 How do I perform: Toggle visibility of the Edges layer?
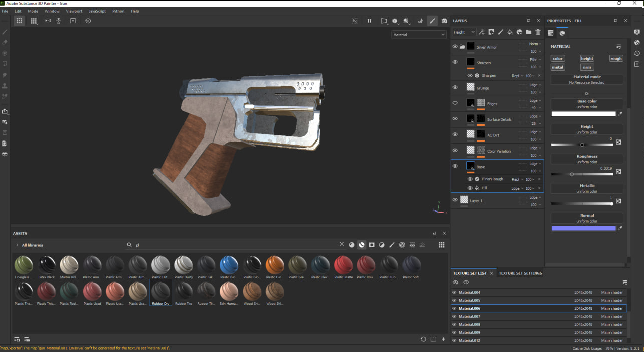455,103
